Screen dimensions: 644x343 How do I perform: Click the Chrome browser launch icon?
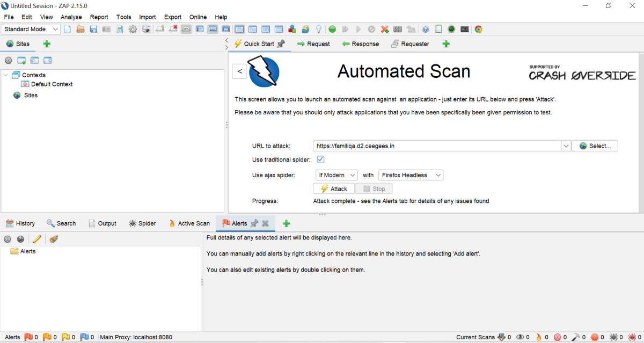pos(478,29)
